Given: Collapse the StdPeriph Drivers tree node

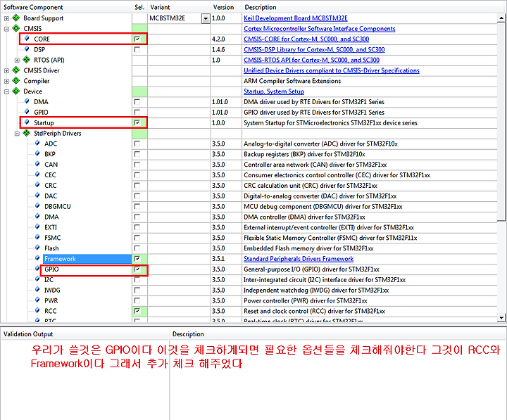Looking at the screenshot, I should coord(17,134).
